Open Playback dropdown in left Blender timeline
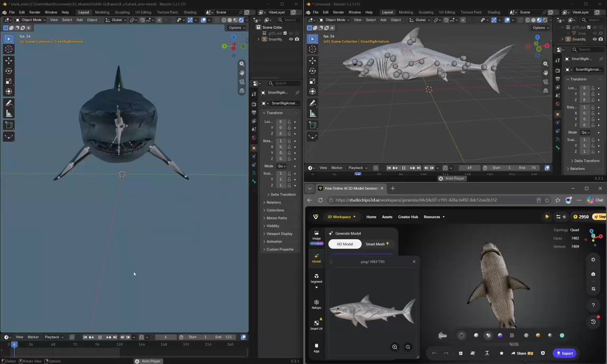The width and height of the screenshot is (607, 364). [54, 337]
